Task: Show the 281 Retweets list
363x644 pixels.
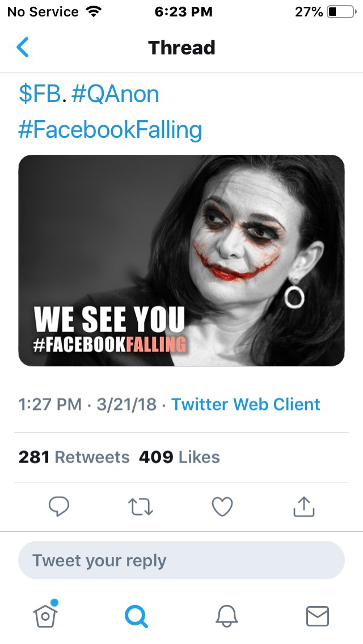Action: [74, 457]
